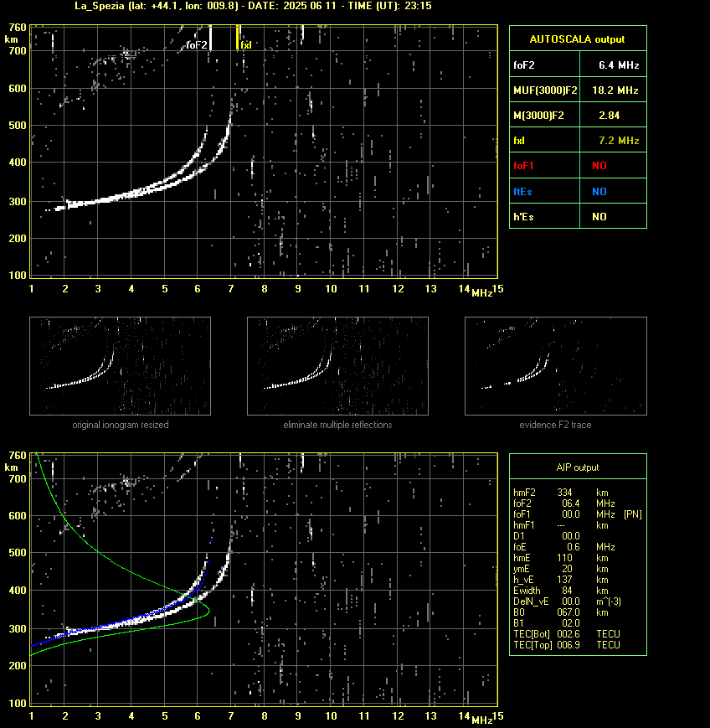Click the red foF1 label

523,166
